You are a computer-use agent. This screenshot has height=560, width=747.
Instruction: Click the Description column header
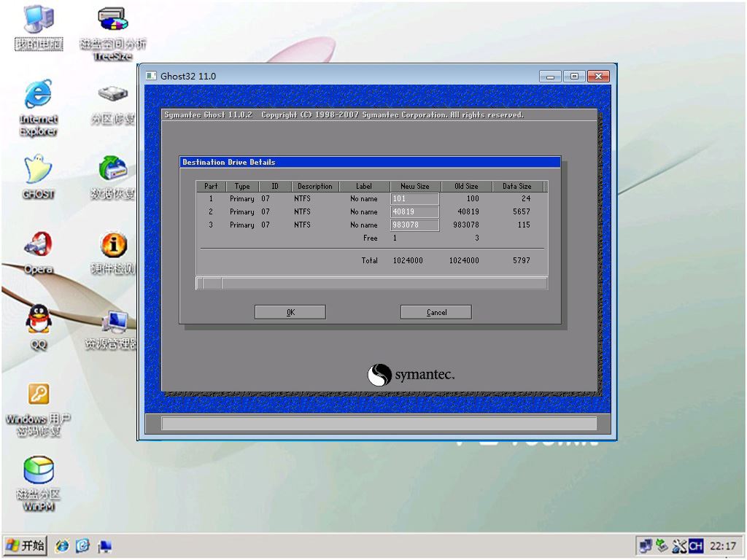(315, 186)
